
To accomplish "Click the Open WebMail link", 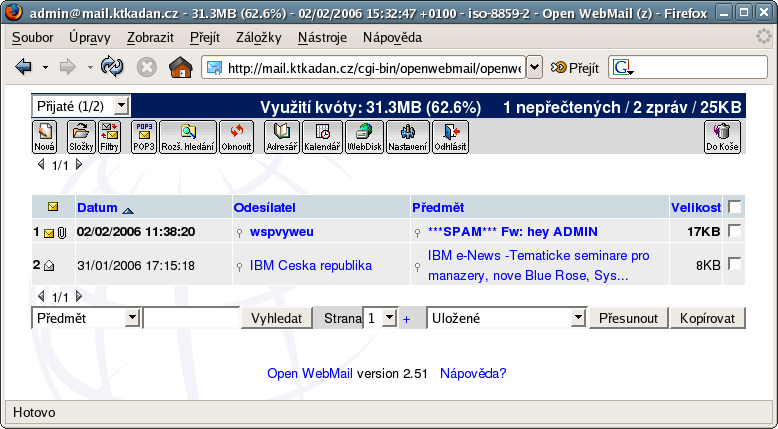I will [x=310, y=373].
